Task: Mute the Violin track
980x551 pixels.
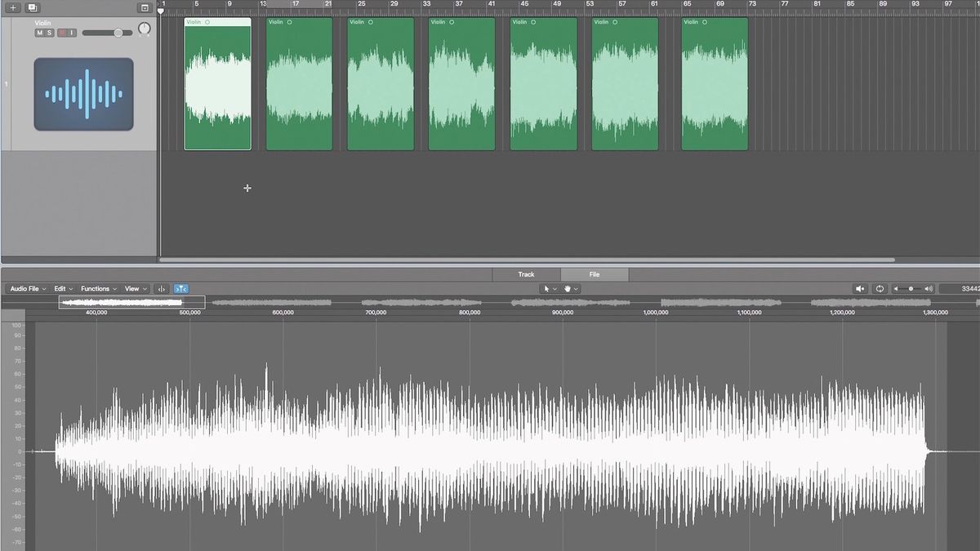Action: tap(39, 32)
